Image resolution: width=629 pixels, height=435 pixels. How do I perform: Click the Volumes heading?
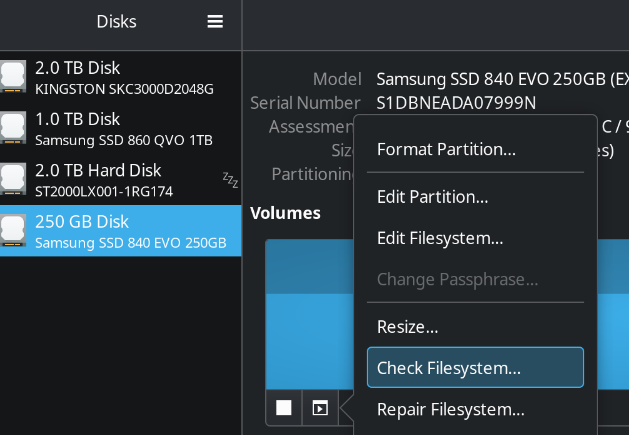click(285, 213)
